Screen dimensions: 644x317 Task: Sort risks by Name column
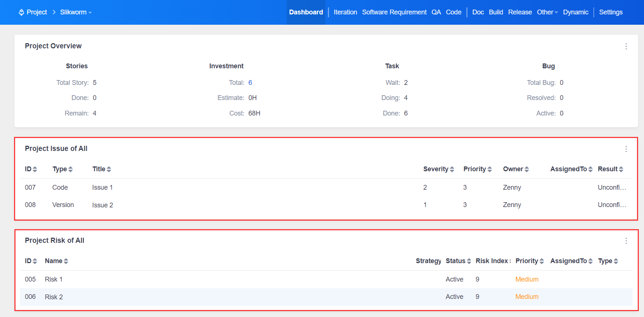(66, 261)
